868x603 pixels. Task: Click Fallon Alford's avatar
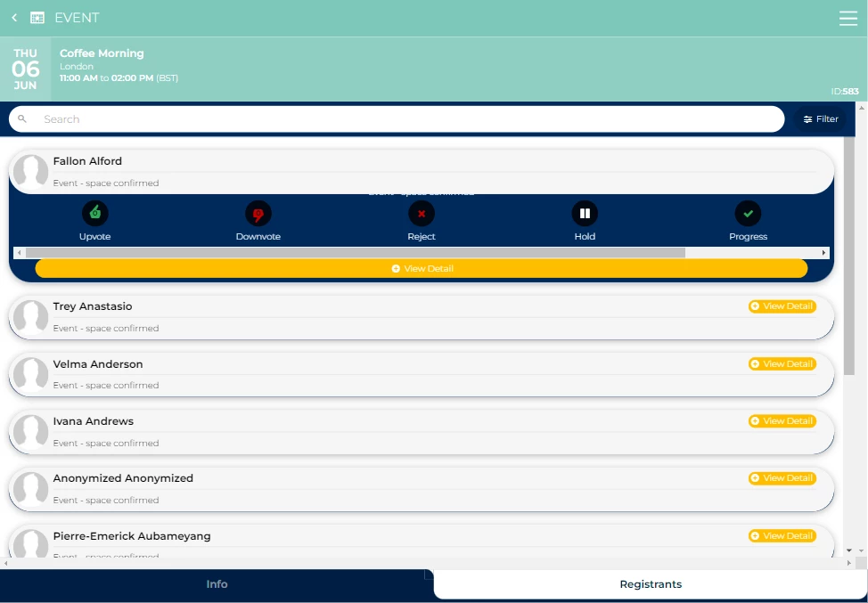(30, 172)
